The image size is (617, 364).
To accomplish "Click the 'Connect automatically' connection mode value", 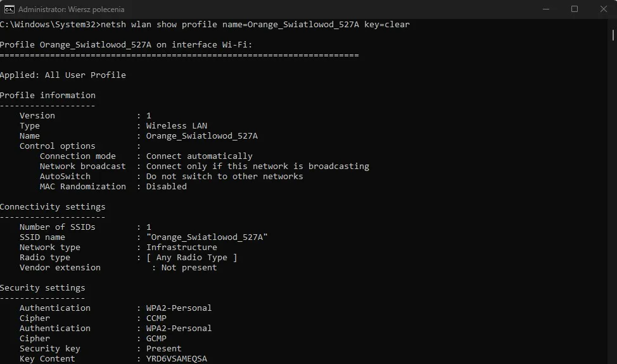I will (x=199, y=156).
